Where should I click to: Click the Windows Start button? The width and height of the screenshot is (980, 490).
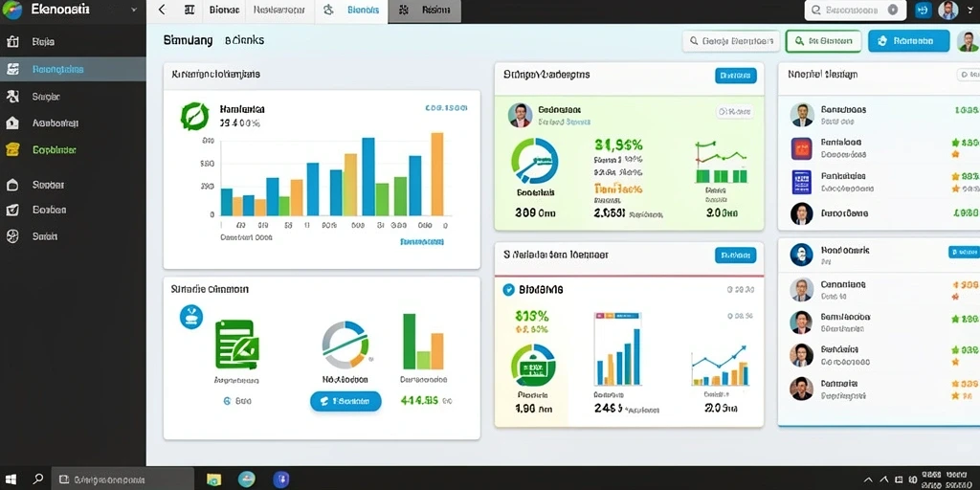11,479
